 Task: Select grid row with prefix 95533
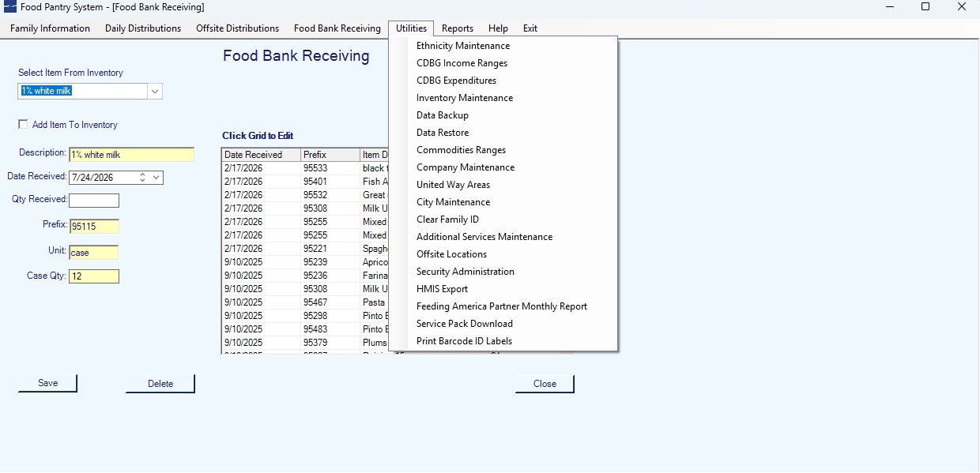click(305, 168)
